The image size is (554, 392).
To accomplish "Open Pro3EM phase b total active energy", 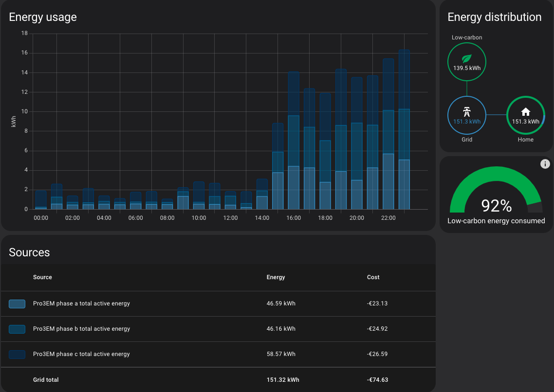I will (x=81, y=329).
